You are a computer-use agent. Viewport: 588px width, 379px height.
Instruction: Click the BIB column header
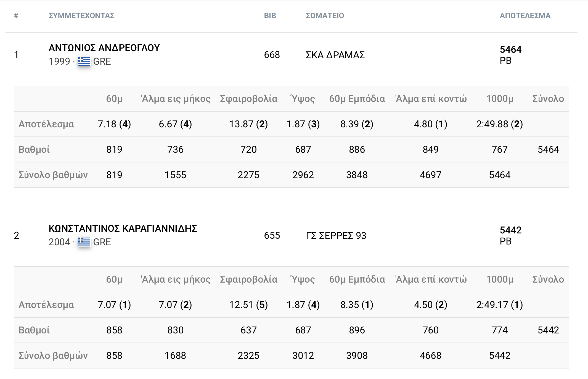(270, 15)
